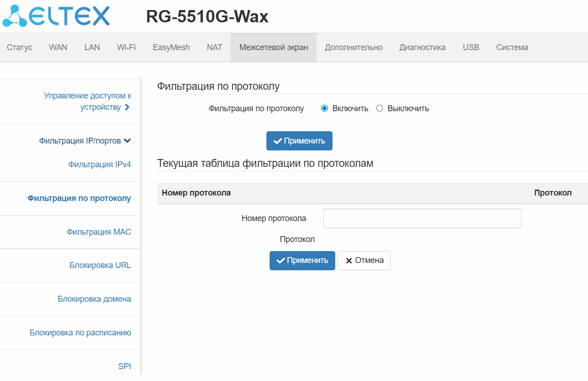Click the lower Применить button near Отмена
The height and width of the screenshot is (381, 588).
click(x=302, y=261)
